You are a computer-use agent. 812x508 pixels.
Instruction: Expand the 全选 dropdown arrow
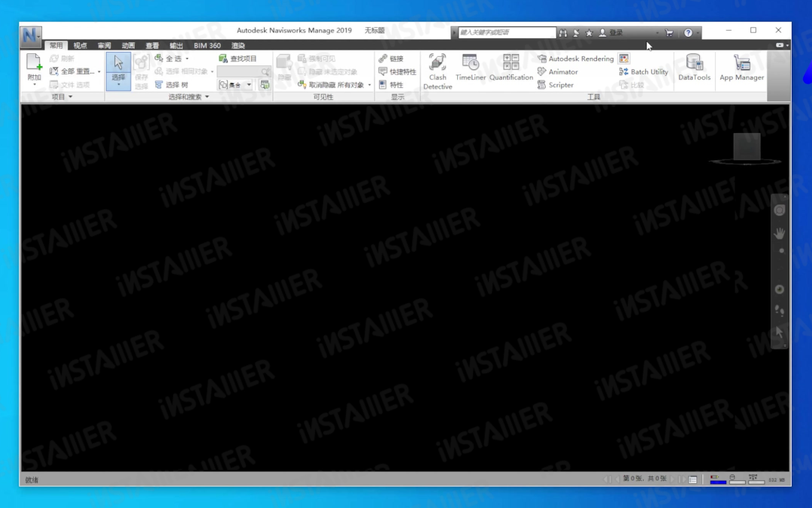[x=187, y=59]
